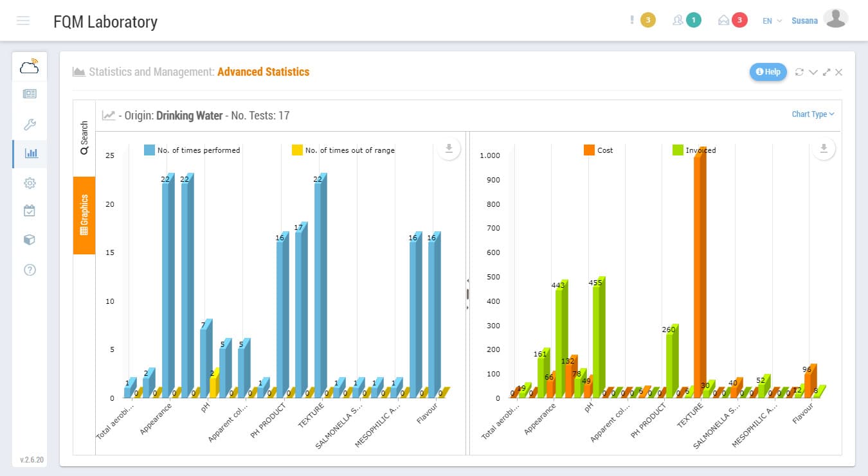Screen dimensions: 868x476
Task: Collapse the panel with chevron arrow
Action: click(813, 72)
